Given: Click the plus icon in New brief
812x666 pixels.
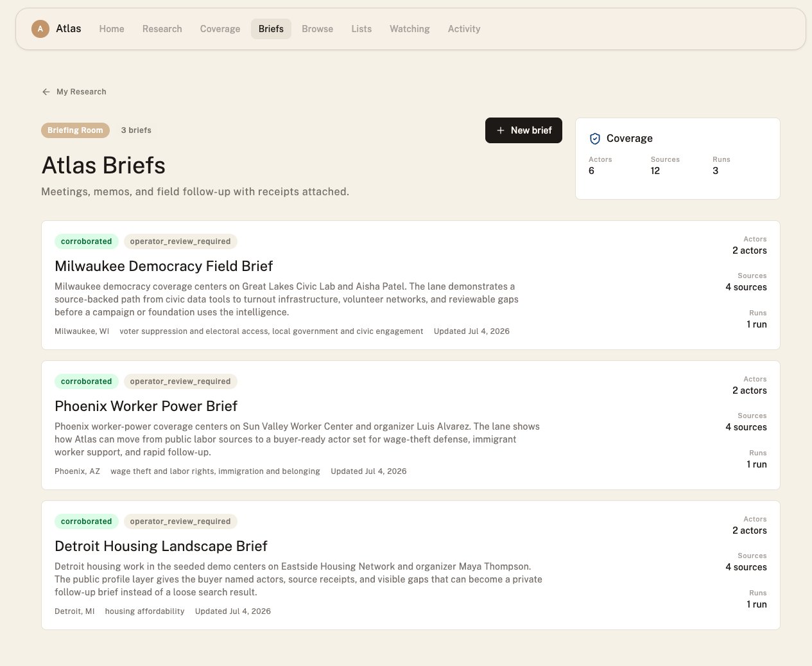Looking at the screenshot, I should (x=501, y=130).
